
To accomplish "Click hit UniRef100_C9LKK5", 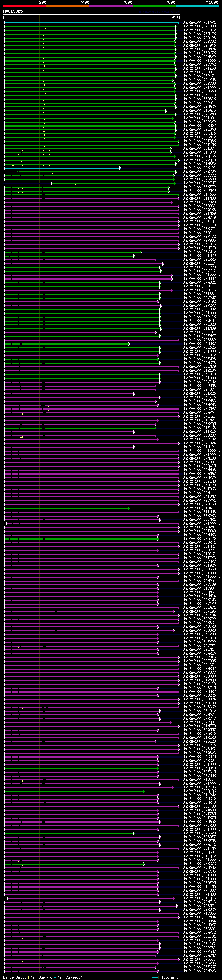I will (x=199, y=259).
